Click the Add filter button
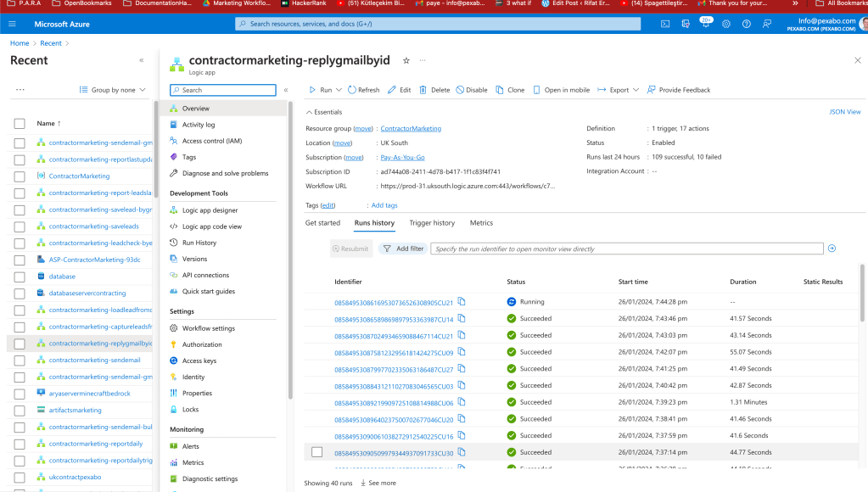Viewport: 868px width, 492px height. [x=404, y=249]
